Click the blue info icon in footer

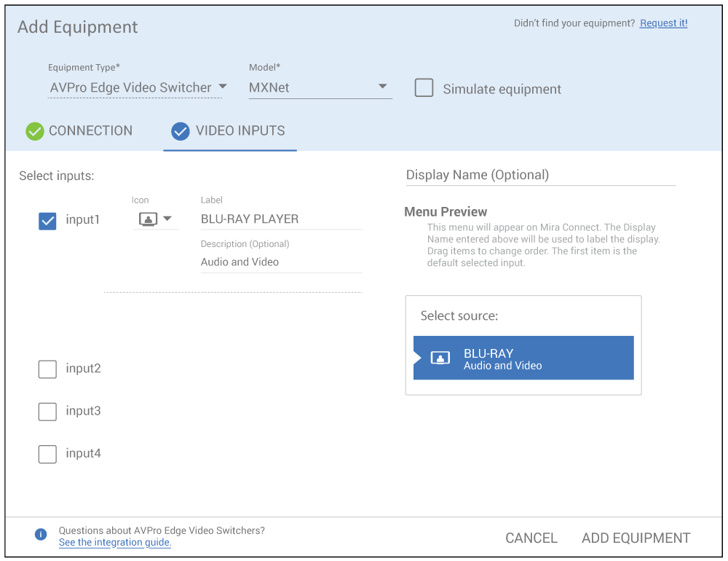(41, 535)
